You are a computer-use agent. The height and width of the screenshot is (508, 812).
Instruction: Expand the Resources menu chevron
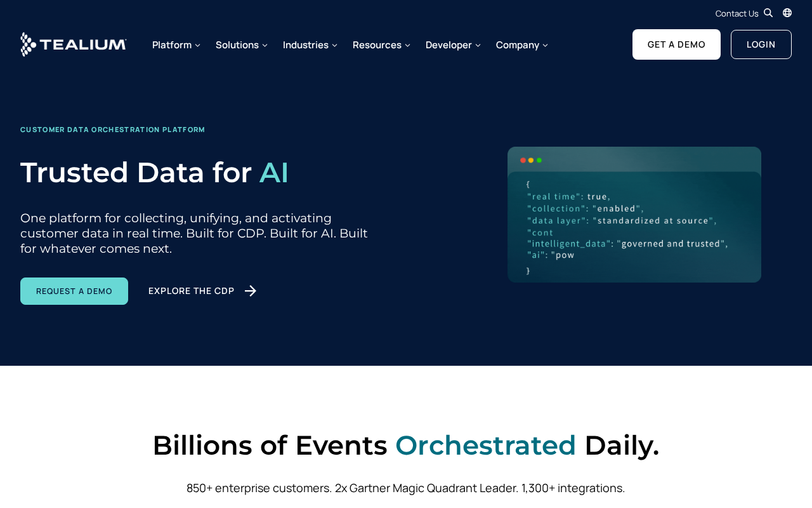(x=407, y=45)
